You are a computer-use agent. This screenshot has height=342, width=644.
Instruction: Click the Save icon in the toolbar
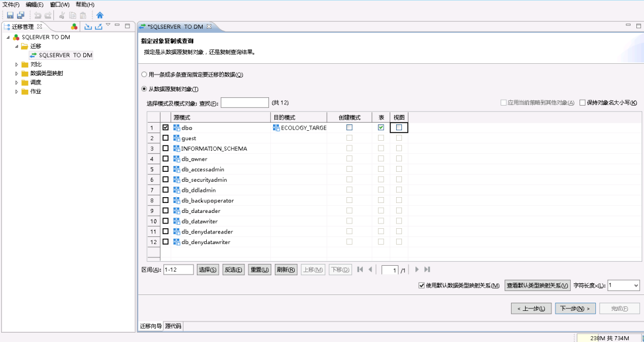coord(11,16)
